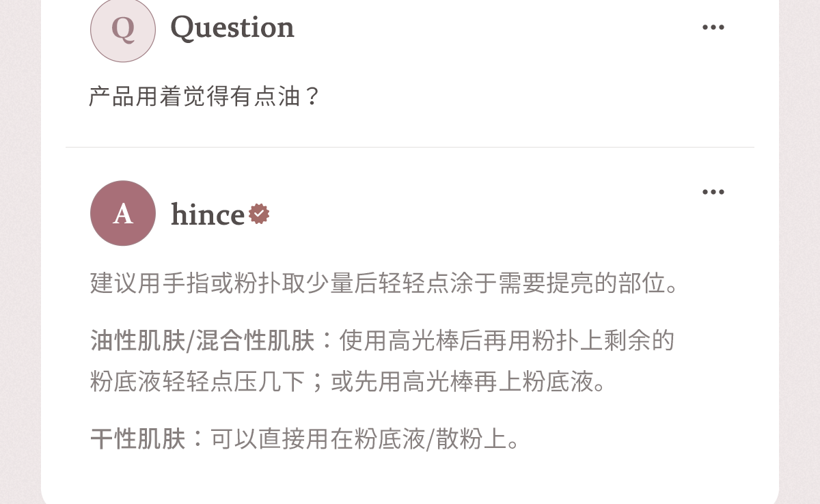
Task: Click the answer line starting with 建议用手指或粉扑
Action: click(x=385, y=283)
